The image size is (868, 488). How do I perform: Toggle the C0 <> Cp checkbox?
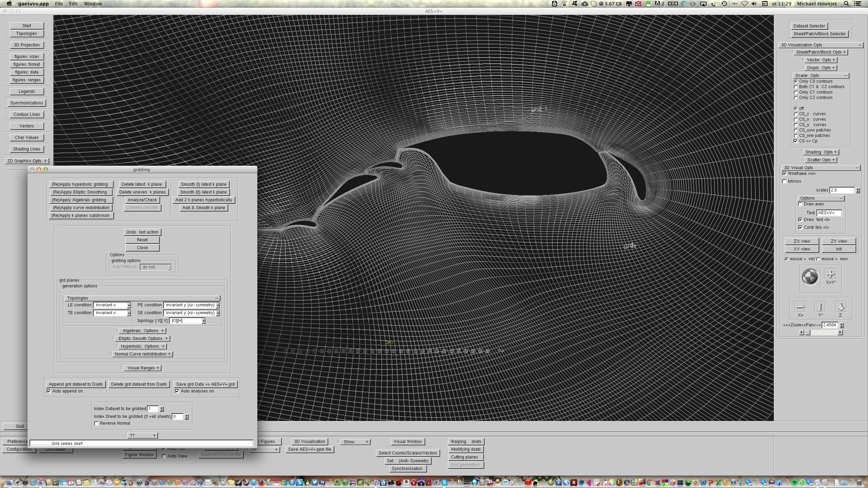(796, 141)
